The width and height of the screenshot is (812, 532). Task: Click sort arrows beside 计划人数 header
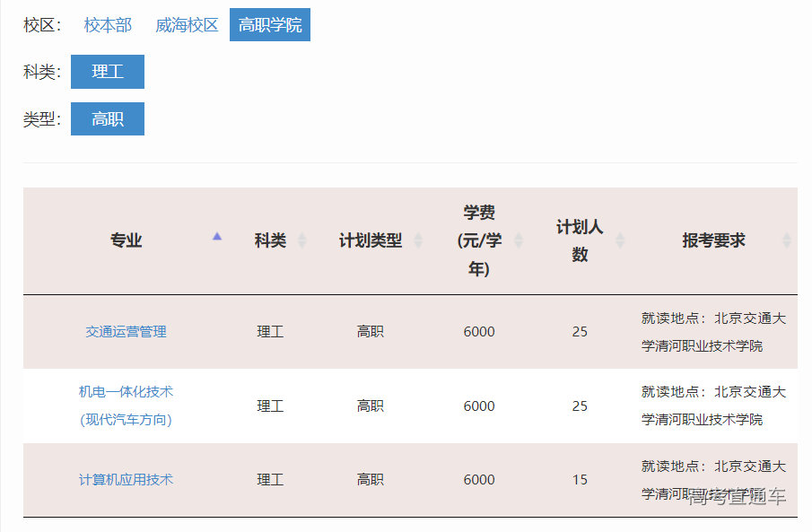click(619, 240)
